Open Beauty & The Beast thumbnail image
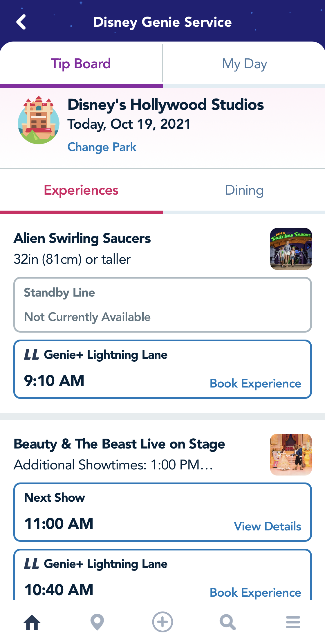Viewport: 325px width, 644px height. click(291, 455)
